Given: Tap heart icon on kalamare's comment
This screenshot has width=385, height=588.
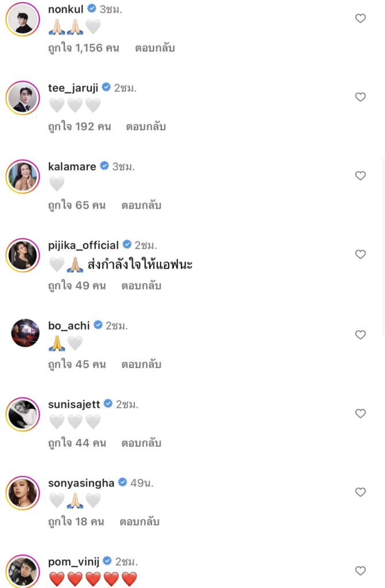Looking at the screenshot, I should pyautogui.click(x=360, y=176).
